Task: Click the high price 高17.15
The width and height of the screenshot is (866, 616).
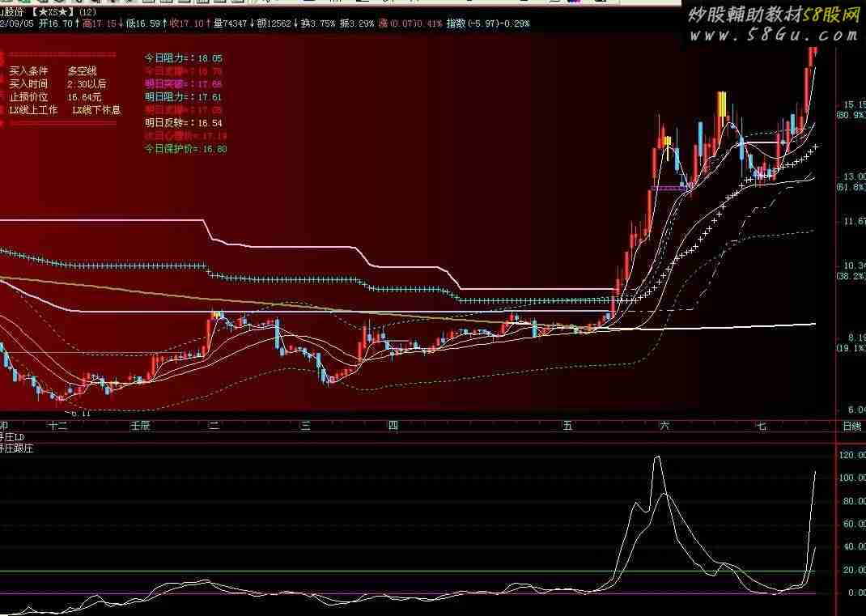Action: pos(100,23)
